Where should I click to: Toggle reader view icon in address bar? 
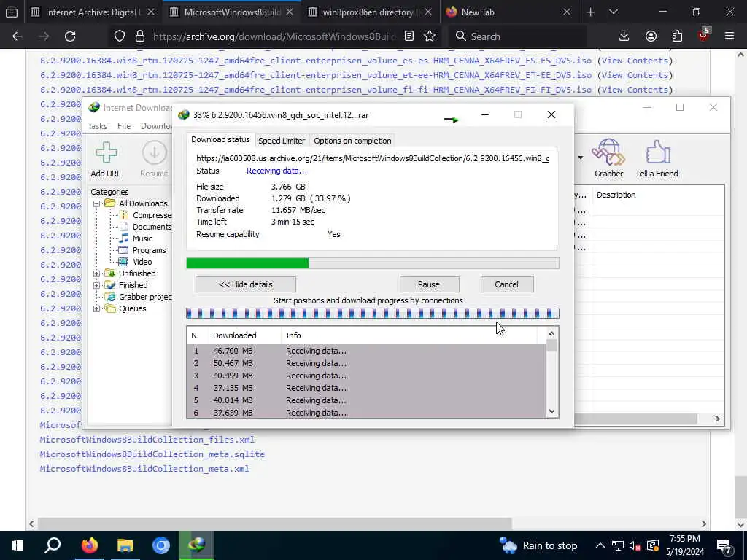click(409, 36)
